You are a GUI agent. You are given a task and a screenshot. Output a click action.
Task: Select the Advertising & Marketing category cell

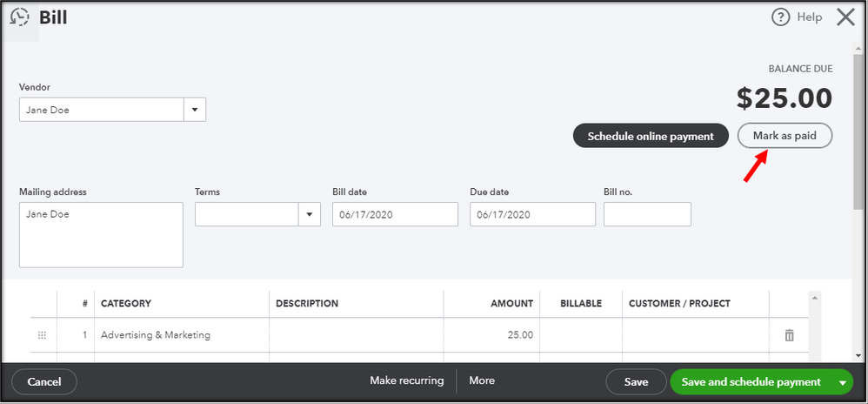[x=181, y=335]
